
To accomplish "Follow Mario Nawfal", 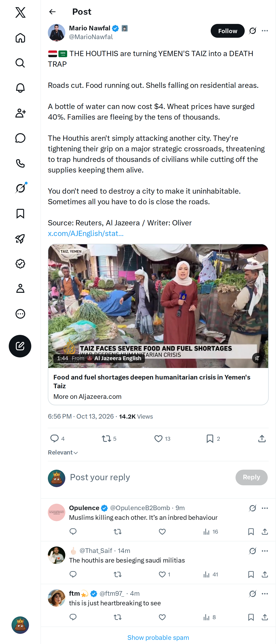I will [227, 31].
